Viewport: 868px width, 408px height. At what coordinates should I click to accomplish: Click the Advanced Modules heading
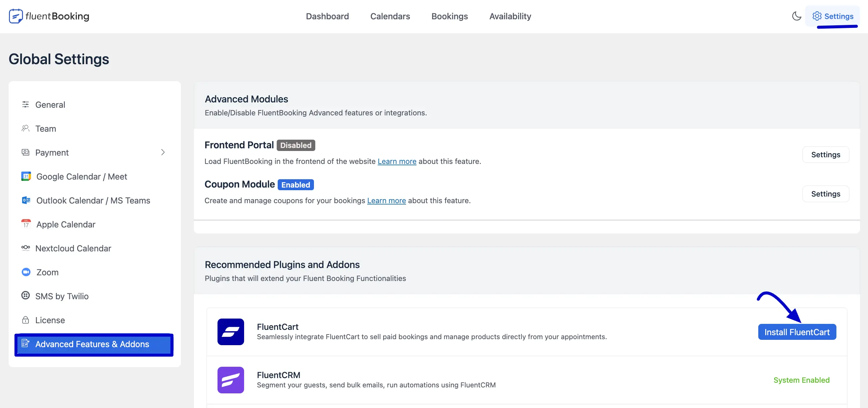pos(246,99)
